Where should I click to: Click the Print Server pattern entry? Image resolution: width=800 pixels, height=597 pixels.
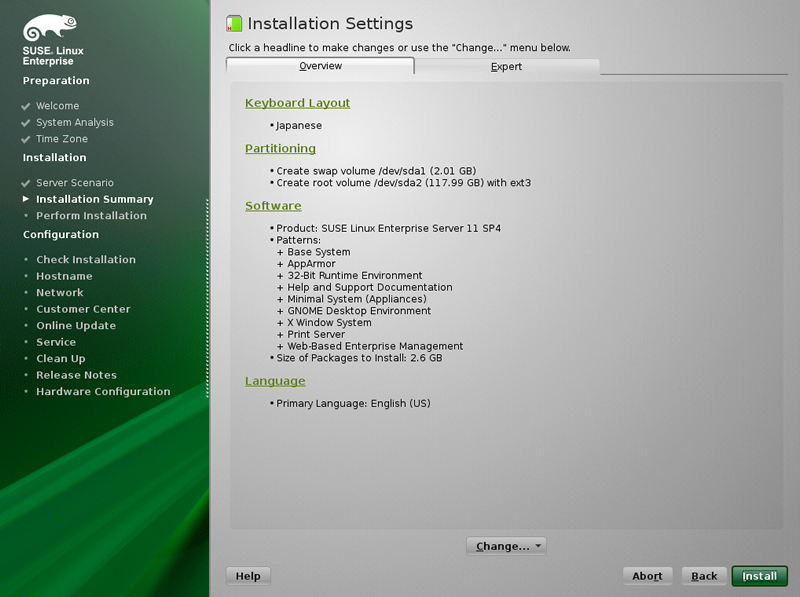tap(316, 334)
